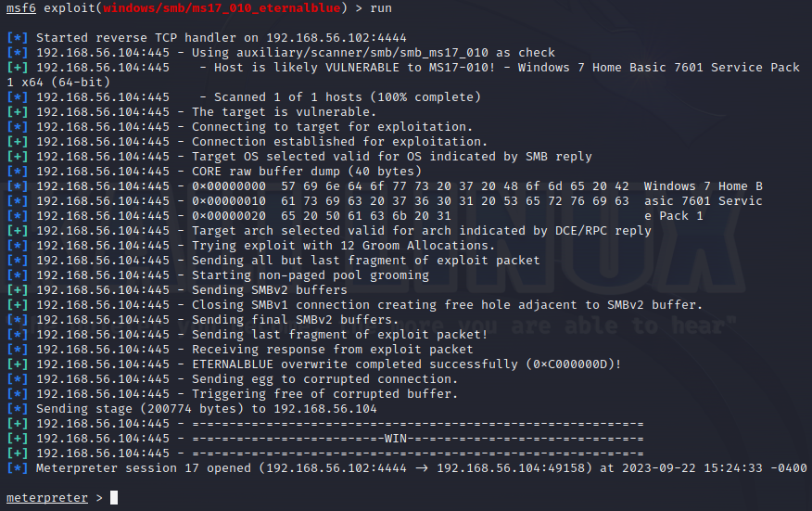Click 'Triggering free of corrupted buffer.' line

pyautogui.click(x=232, y=394)
